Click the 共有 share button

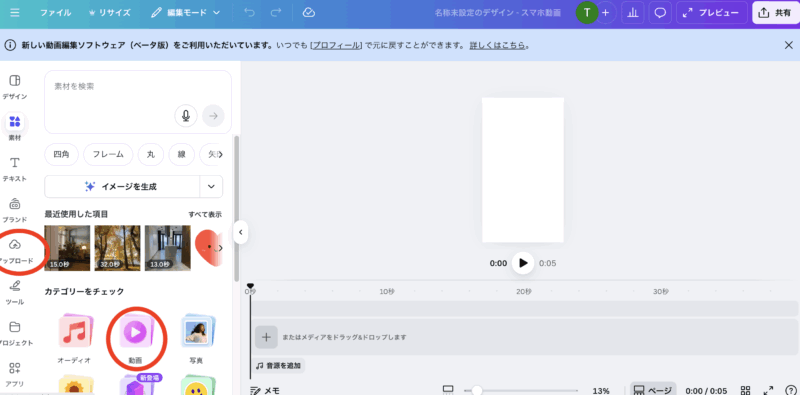click(x=776, y=13)
